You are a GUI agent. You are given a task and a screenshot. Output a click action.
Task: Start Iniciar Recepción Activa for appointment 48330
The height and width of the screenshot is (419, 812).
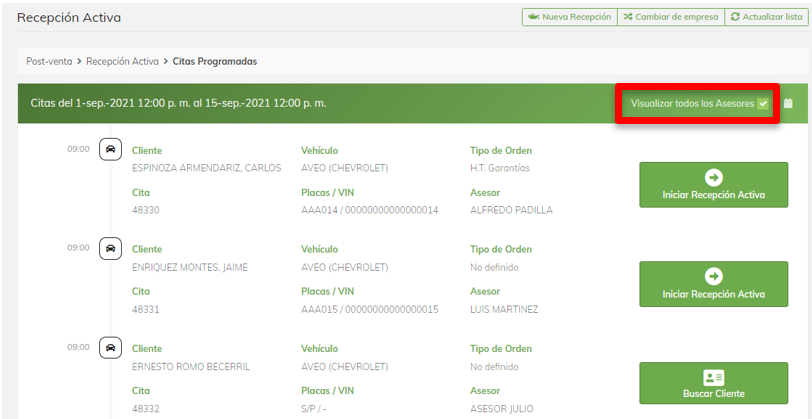tap(713, 185)
